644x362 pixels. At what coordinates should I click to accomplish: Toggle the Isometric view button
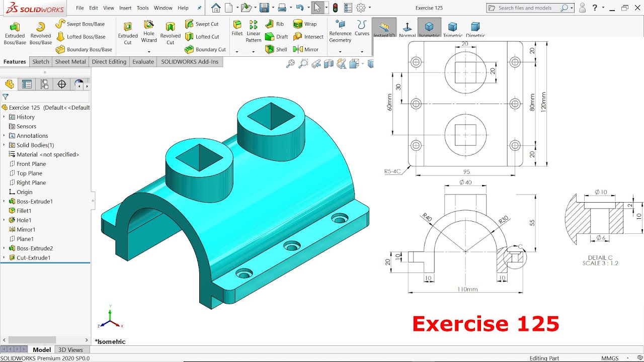pos(429,28)
